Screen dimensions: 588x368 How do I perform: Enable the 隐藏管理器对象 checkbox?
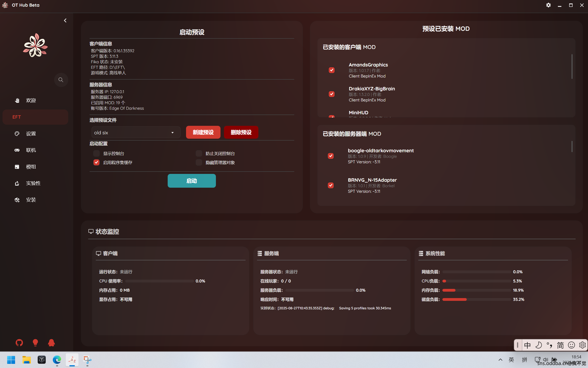click(x=199, y=162)
